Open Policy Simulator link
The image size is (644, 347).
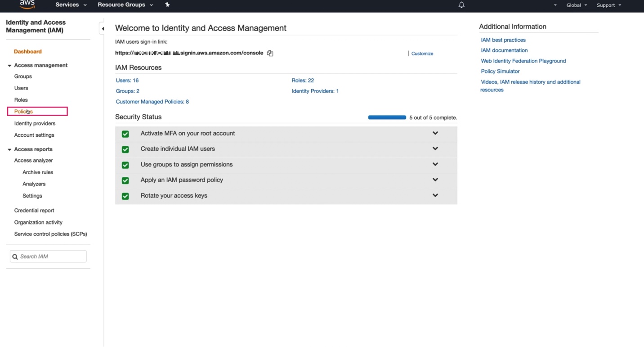pos(500,71)
